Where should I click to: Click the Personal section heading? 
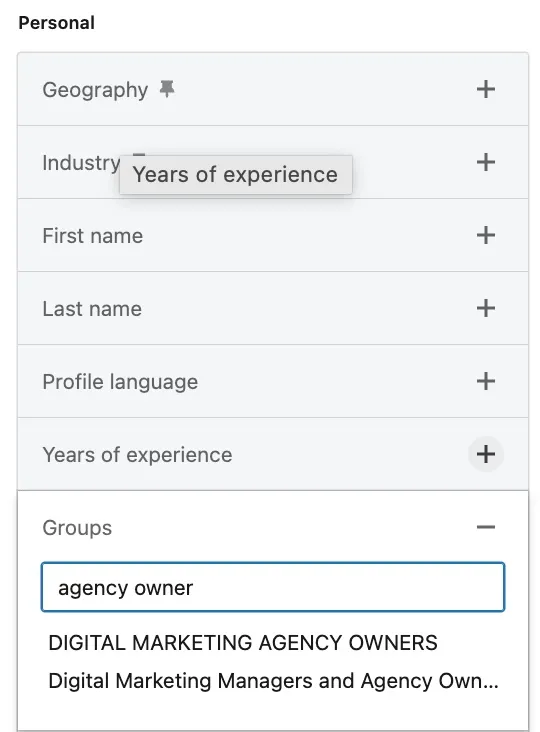(56, 23)
